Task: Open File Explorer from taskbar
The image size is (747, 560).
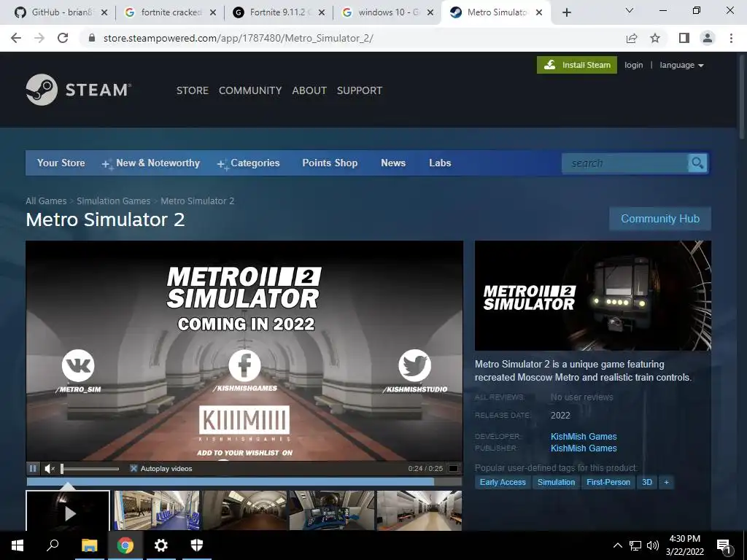Action: 89,545
